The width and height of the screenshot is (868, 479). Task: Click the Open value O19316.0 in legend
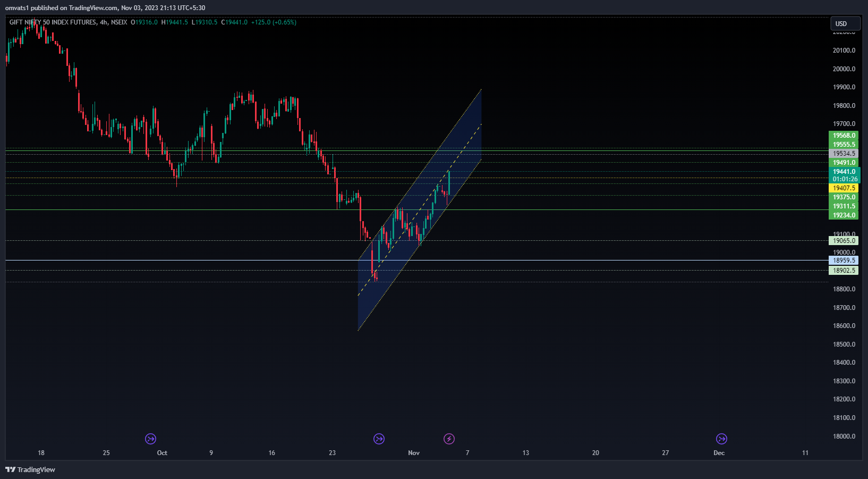[144, 22]
